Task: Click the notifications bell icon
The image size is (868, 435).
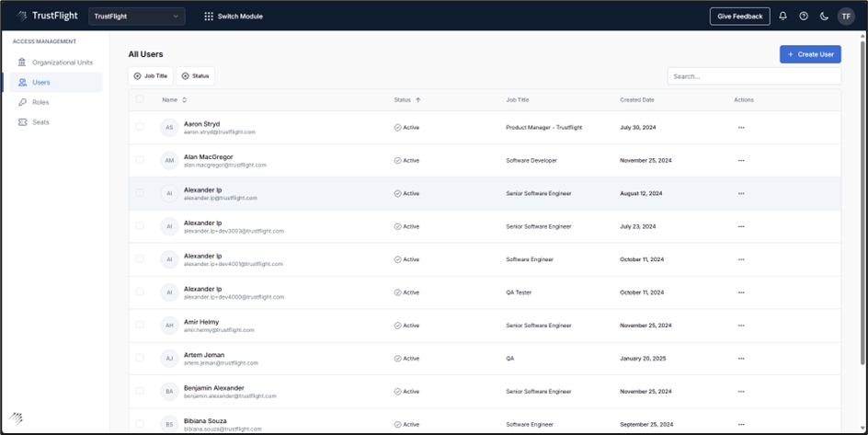Action: tap(782, 17)
